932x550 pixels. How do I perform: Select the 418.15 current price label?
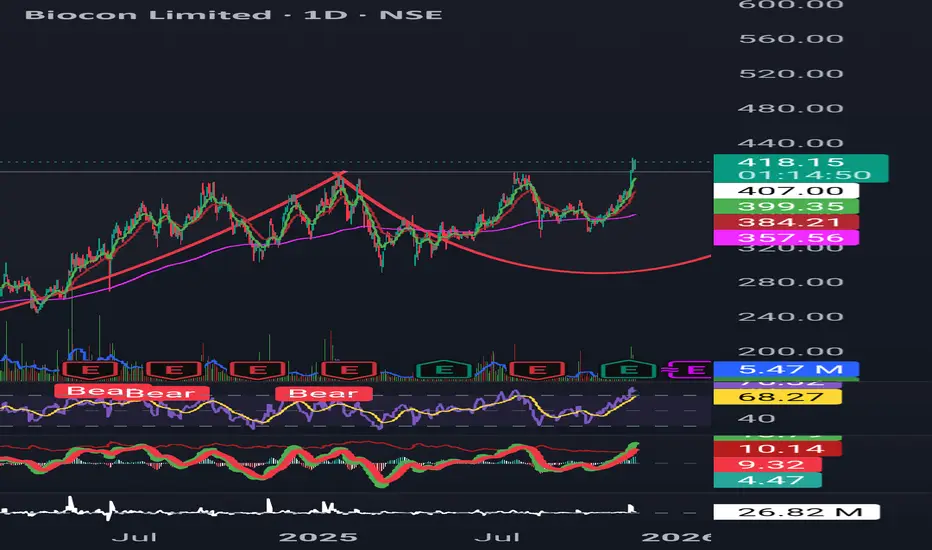click(801, 168)
